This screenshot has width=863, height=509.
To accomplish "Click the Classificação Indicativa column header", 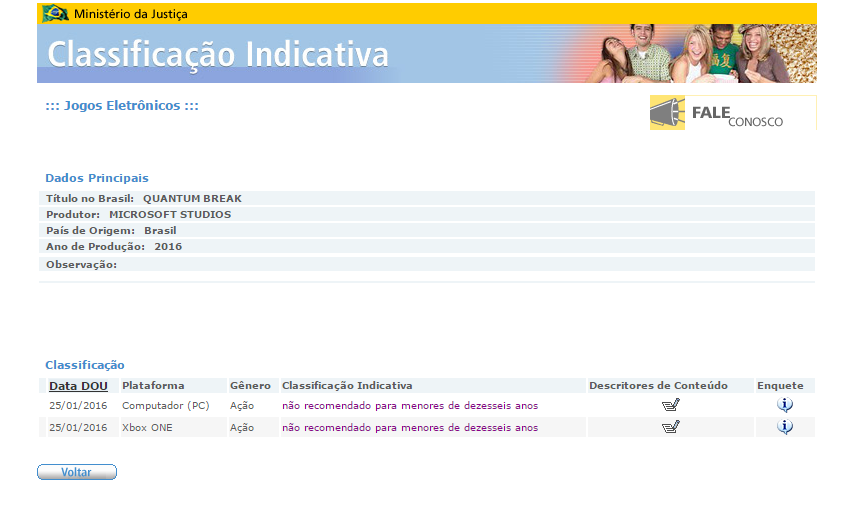I will tap(347, 386).
